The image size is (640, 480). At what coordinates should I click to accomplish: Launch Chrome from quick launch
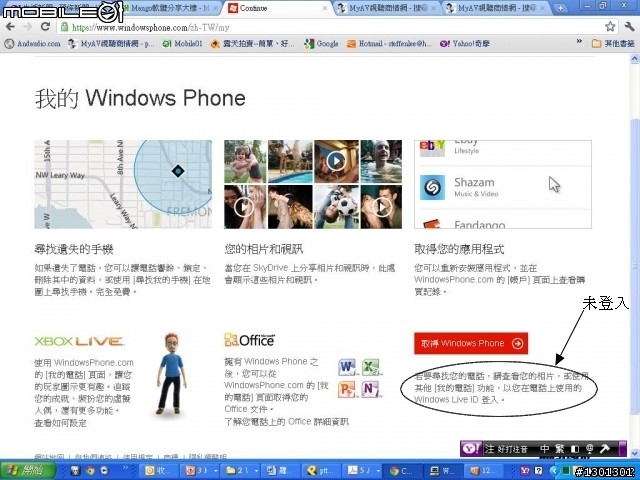point(90,471)
